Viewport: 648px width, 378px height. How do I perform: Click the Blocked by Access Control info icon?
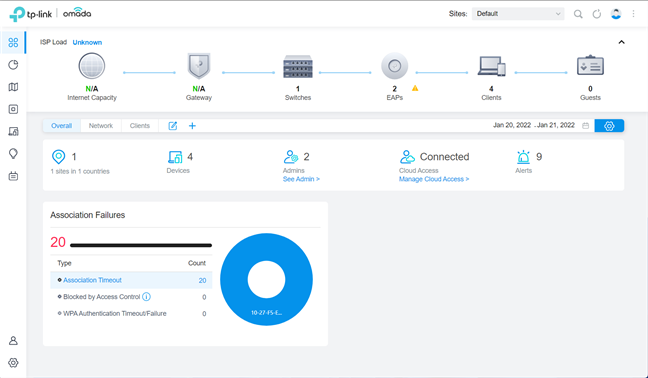coord(146,297)
